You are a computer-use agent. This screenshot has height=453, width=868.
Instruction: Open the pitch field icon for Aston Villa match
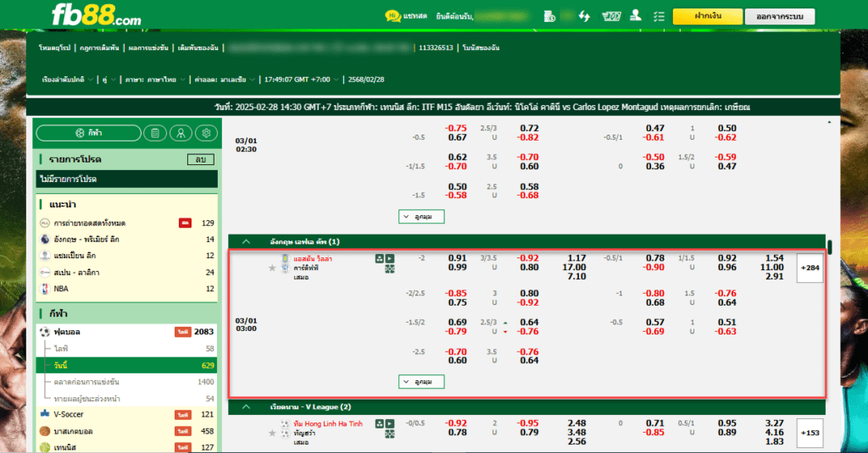(x=390, y=268)
